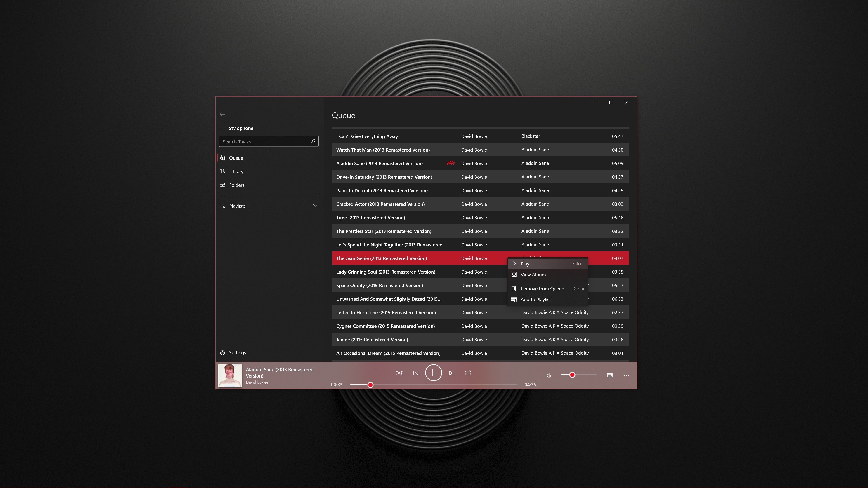Select the Queue icon in the sidebar
Image resolution: width=868 pixels, height=488 pixels.
pyautogui.click(x=222, y=158)
